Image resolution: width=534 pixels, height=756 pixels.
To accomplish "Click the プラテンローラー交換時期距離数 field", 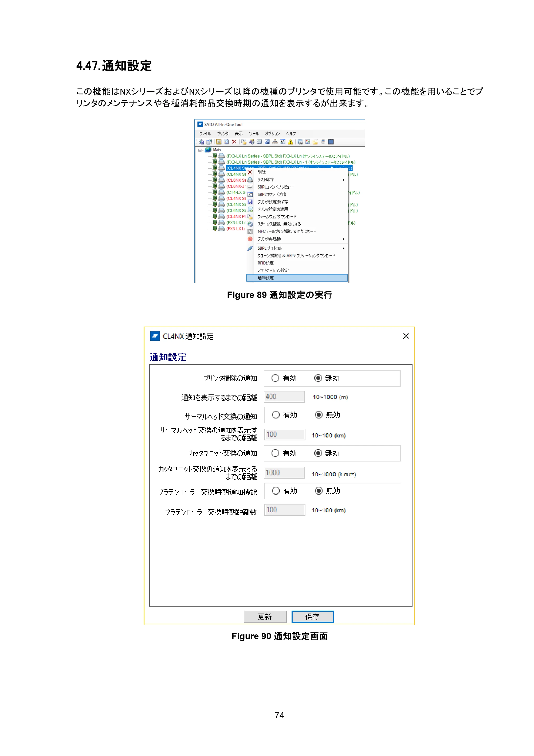I will click(285, 510).
